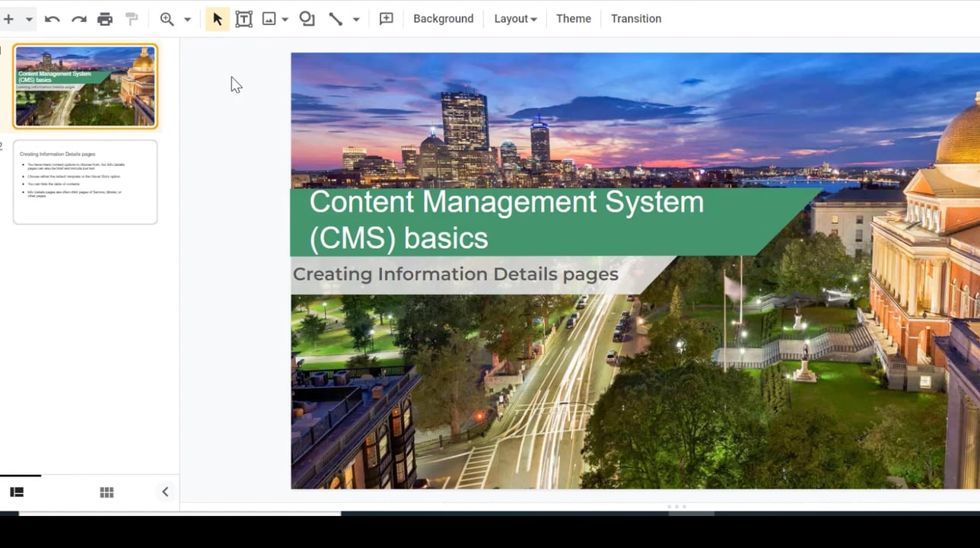Add a new slide with the plus icon

click(x=8, y=19)
